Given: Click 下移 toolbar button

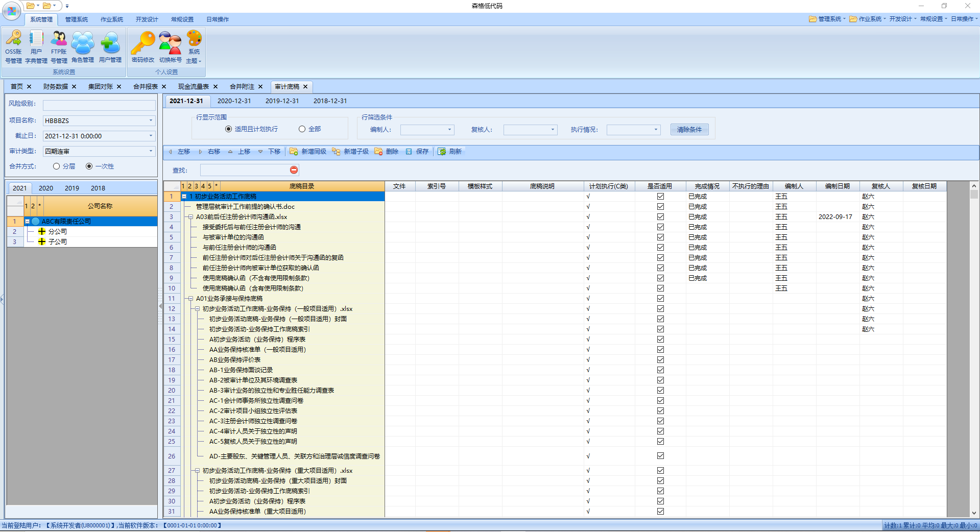Looking at the screenshot, I should [270, 152].
